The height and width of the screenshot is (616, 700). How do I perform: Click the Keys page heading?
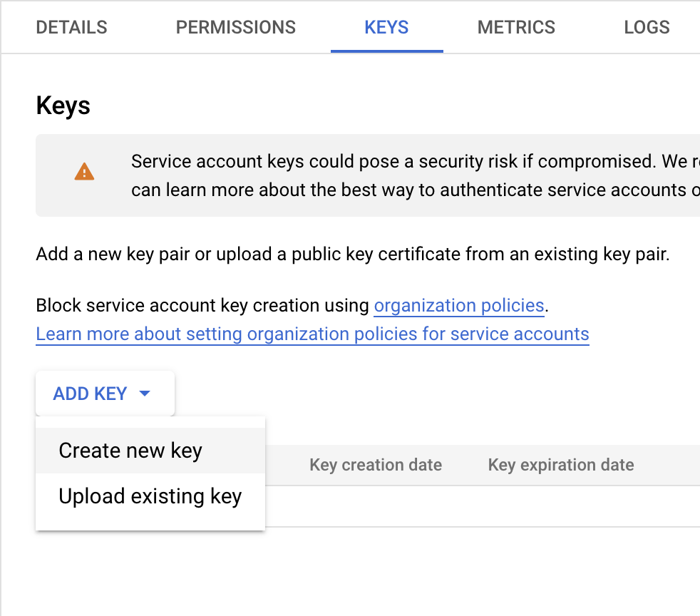point(63,105)
